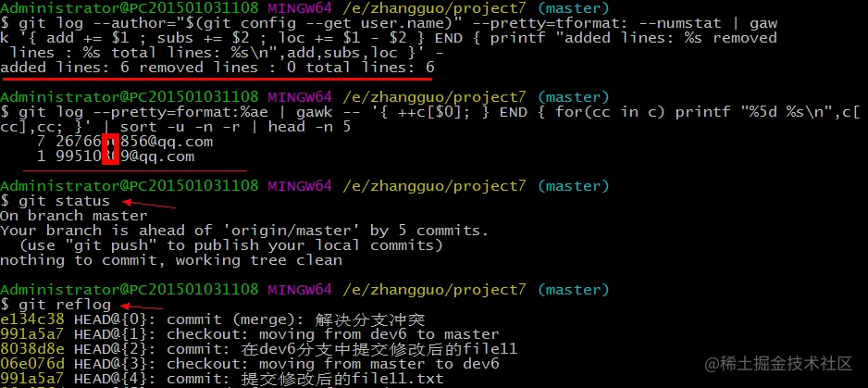Click the 'nothing to commit' message line
Viewport: 868px width, 388px height.
pyautogui.click(x=171, y=260)
